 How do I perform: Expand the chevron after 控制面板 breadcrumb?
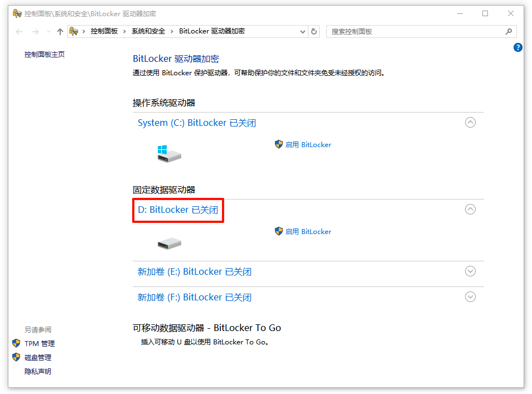(x=124, y=32)
